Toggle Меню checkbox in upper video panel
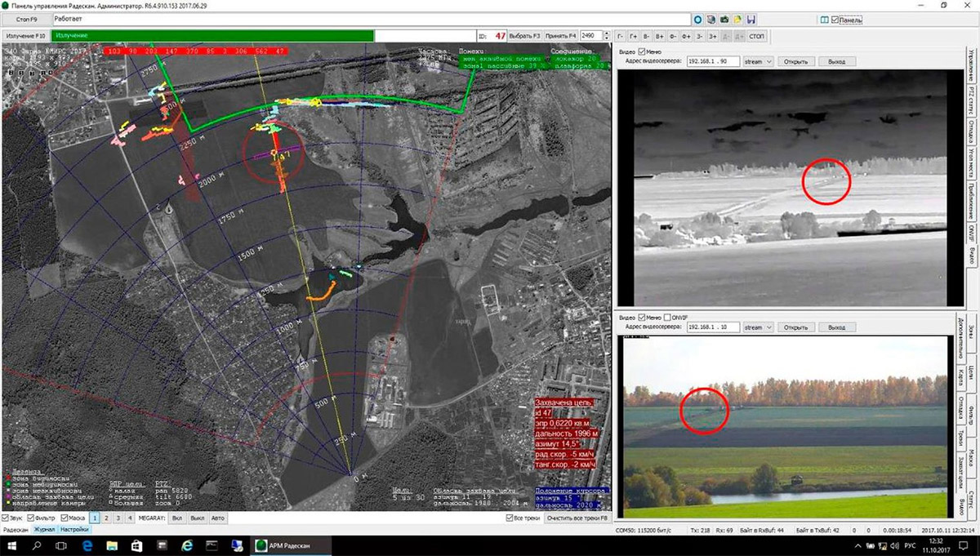The width and height of the screenshot is (980, 556). 642,51
